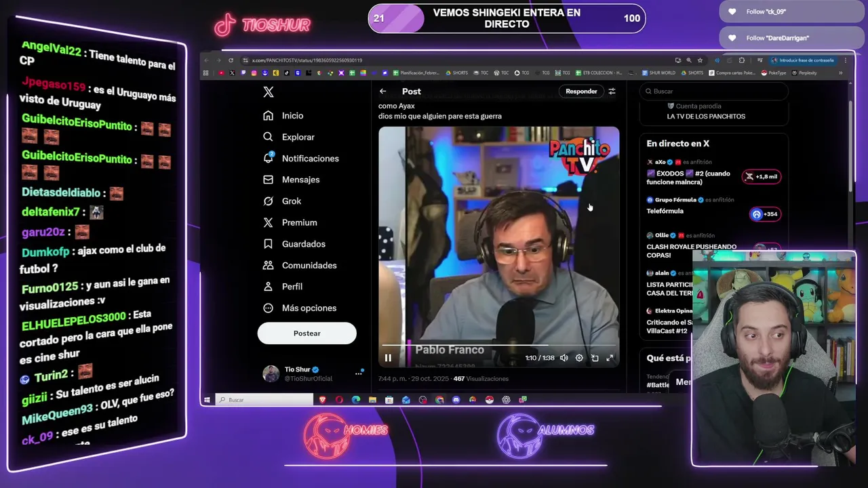Open reply filter settings icon beside Responder
The height and width of the screenshot is (488, 868).
tap(612, 91)
